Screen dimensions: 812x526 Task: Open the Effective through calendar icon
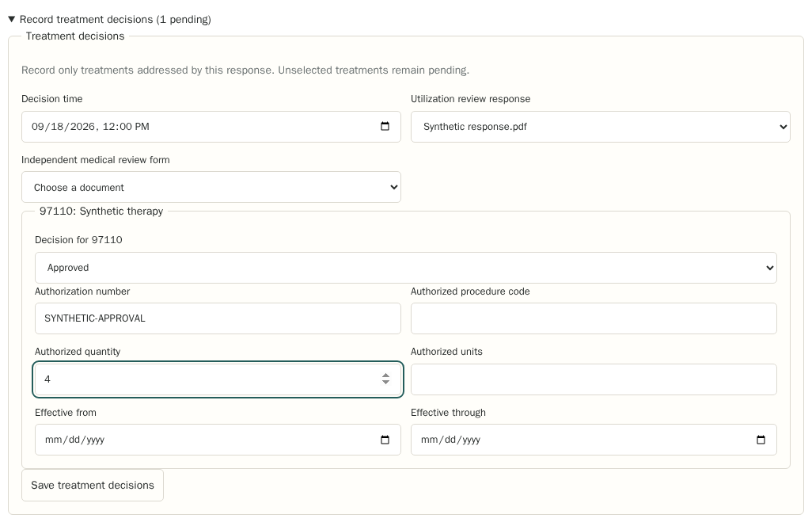761,440
